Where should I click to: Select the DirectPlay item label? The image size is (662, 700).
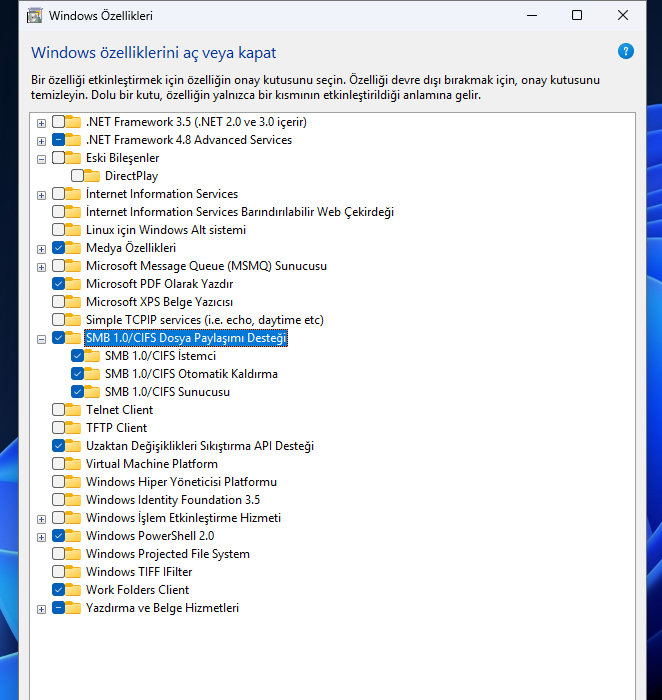131,176
